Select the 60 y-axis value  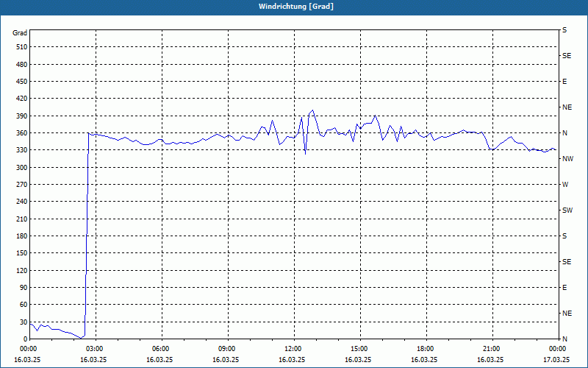24,305
